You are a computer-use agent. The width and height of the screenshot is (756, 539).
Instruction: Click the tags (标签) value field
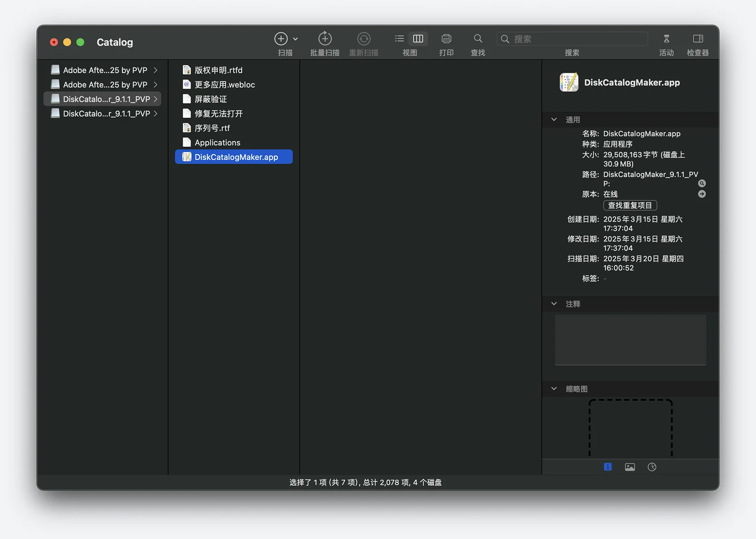click(605, 278)
